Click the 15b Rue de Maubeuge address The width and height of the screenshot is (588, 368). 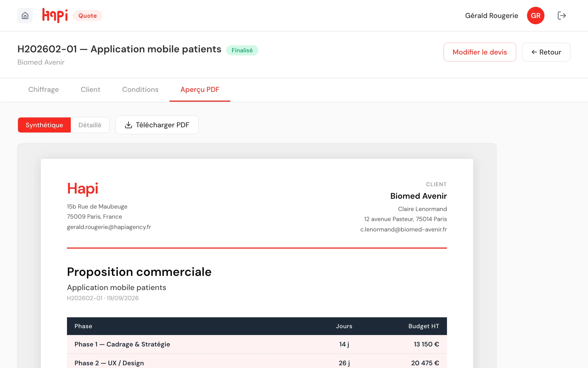point(97,207)
